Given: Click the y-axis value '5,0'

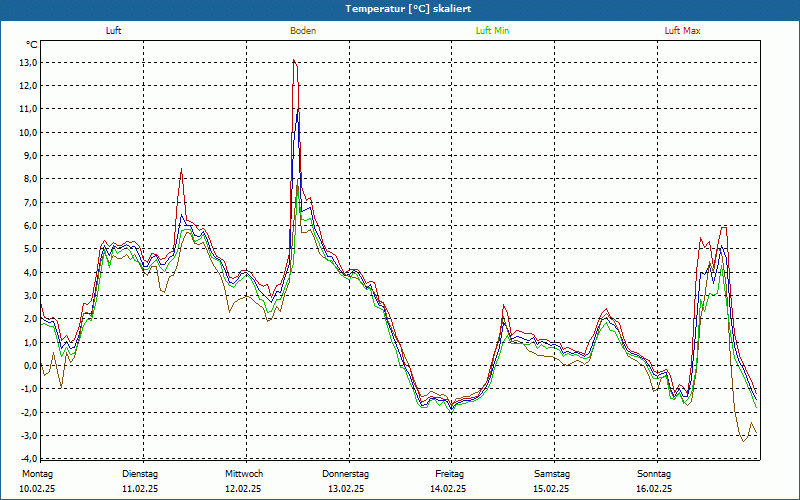Looking at the screenshot, I should click(30, 249).
